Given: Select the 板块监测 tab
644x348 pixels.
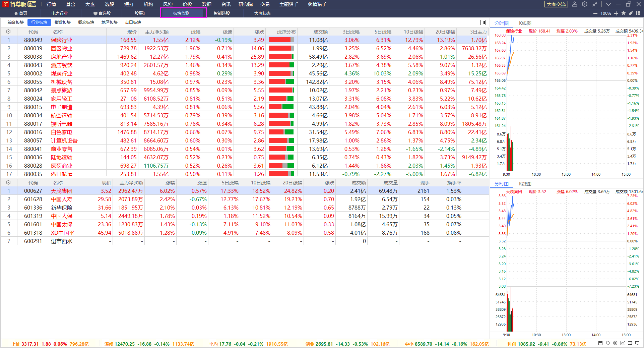Looking at the screenshot, I should tap(183, 13).
